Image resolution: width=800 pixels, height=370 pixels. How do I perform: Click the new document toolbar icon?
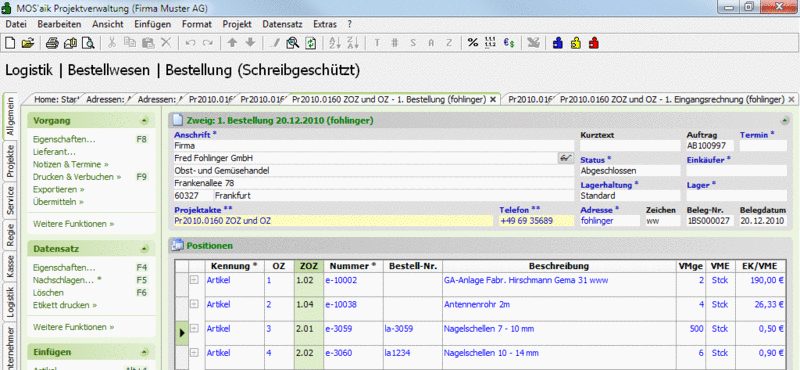click(x=10, y=43)
